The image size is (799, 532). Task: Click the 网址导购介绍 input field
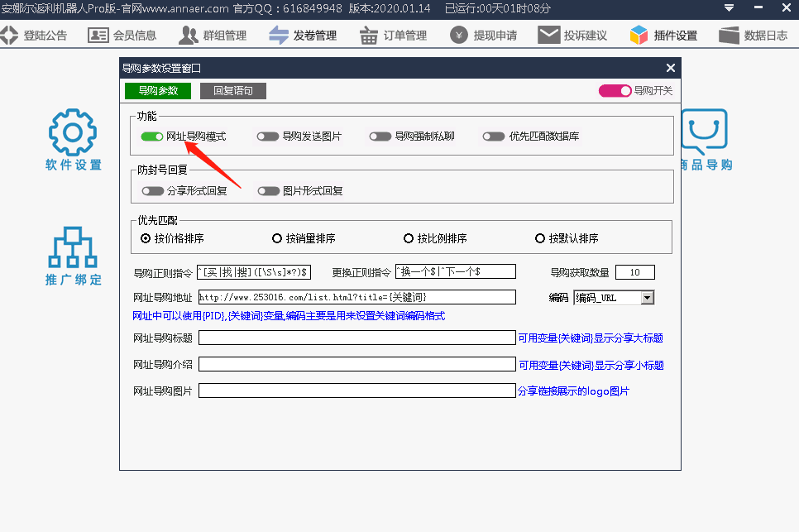click(x=356, y=364)
